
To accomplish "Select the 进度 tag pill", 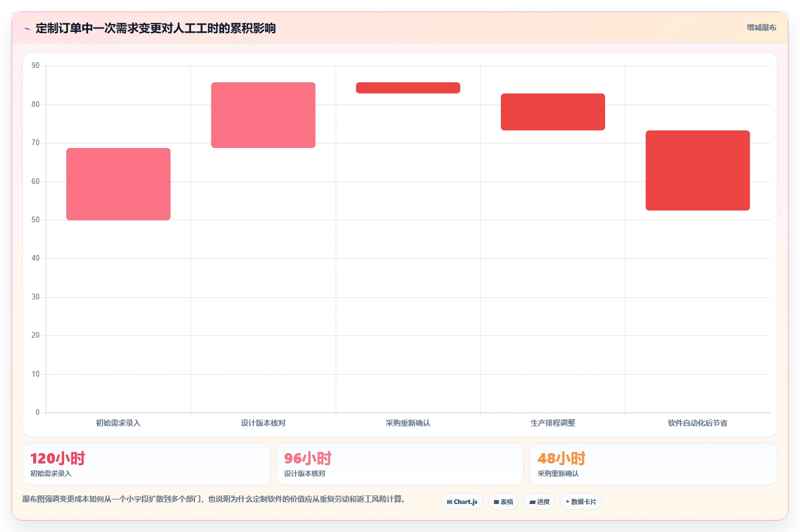I will pyautogui.click(x=539, y=502).
